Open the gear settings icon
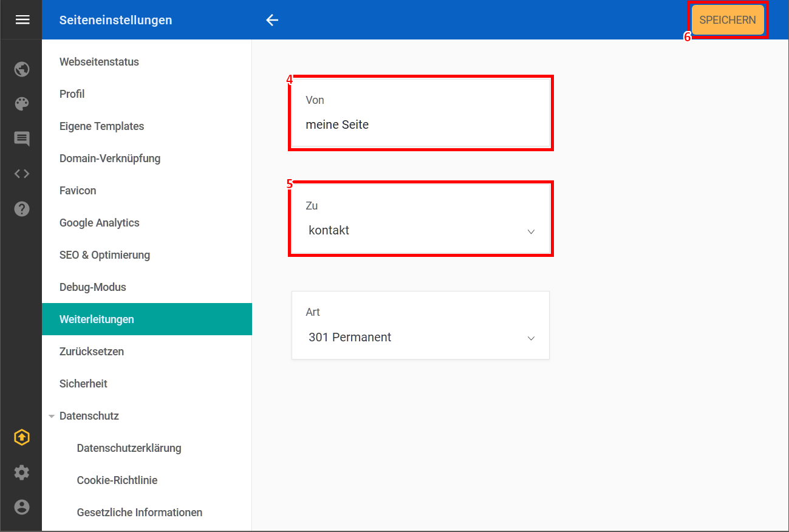This screenshot has width=789, height=532. 22,472
